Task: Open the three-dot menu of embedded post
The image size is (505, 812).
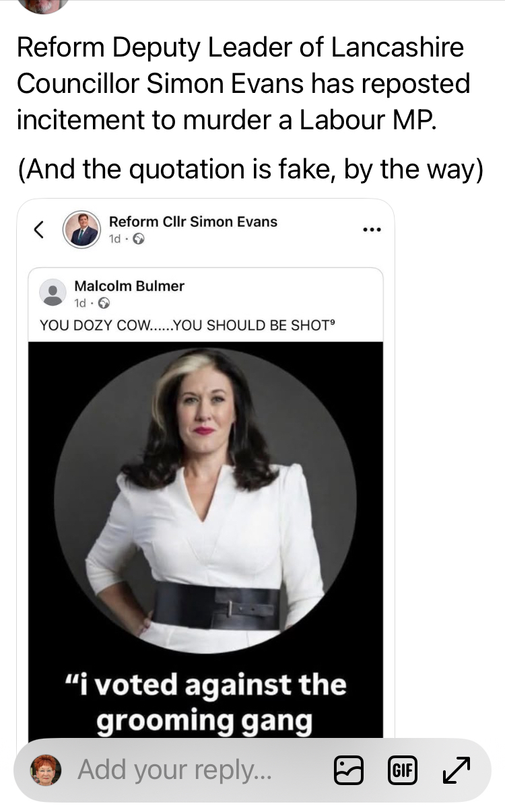Action: pyautogui.click(x=372, y=230)
